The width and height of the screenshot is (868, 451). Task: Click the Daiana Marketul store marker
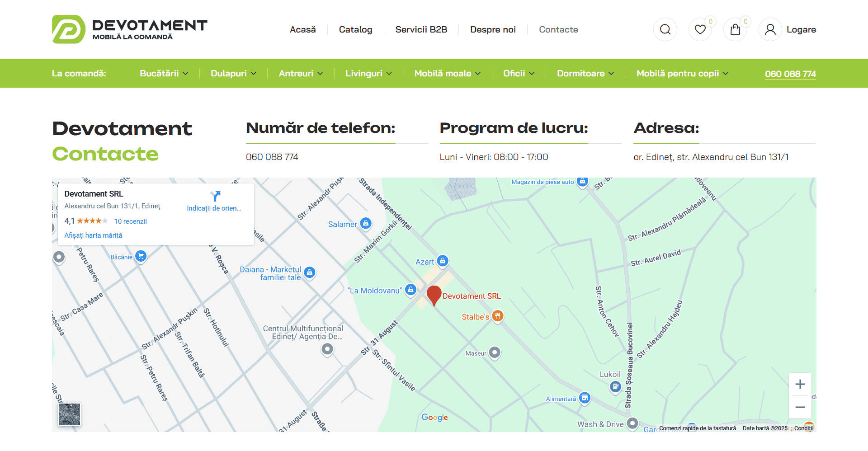(309, 272)
